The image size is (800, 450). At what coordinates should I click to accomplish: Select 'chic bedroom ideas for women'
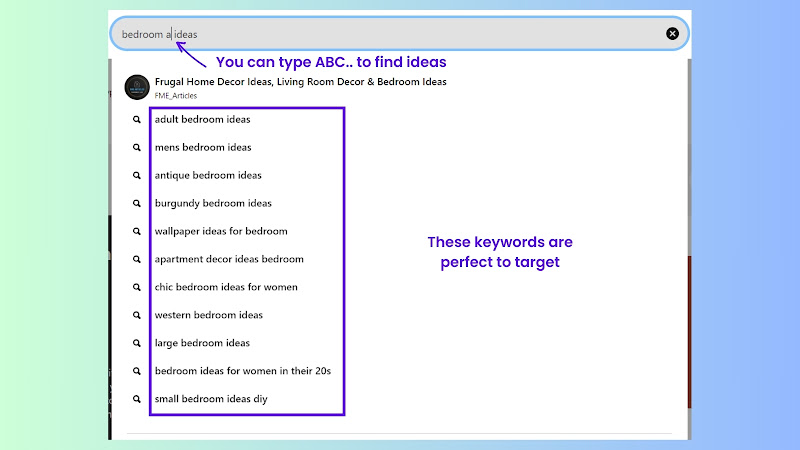point(226,287)
